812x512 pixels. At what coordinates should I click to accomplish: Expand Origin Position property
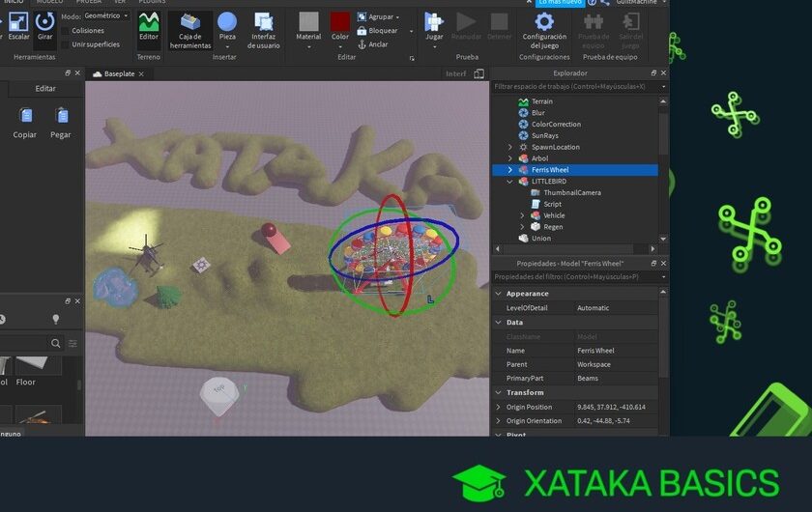pyautogui.click(x=498, y=407)
